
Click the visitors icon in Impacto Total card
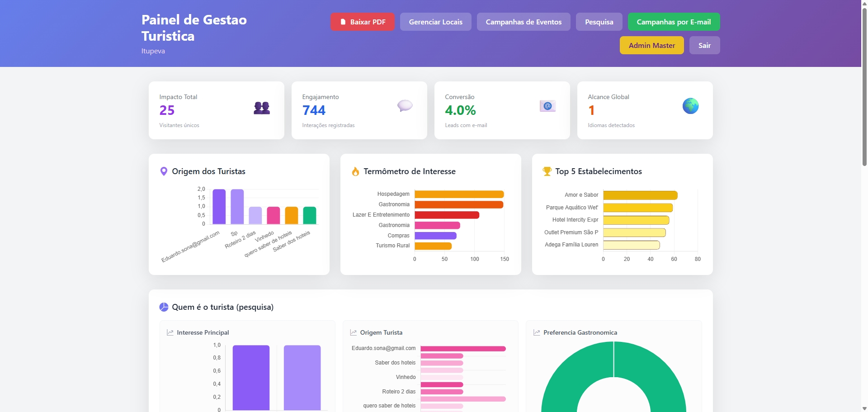click(262, 108)
